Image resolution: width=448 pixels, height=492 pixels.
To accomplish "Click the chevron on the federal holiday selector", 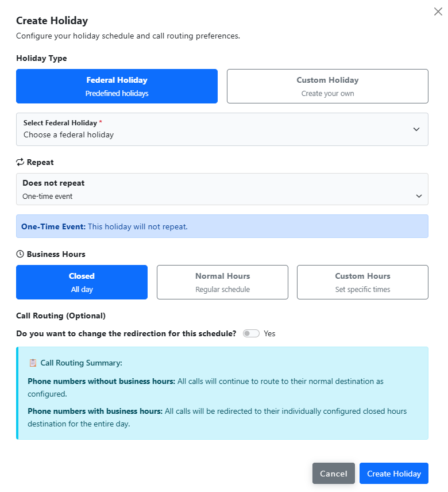I will click(x=416, y=129).
